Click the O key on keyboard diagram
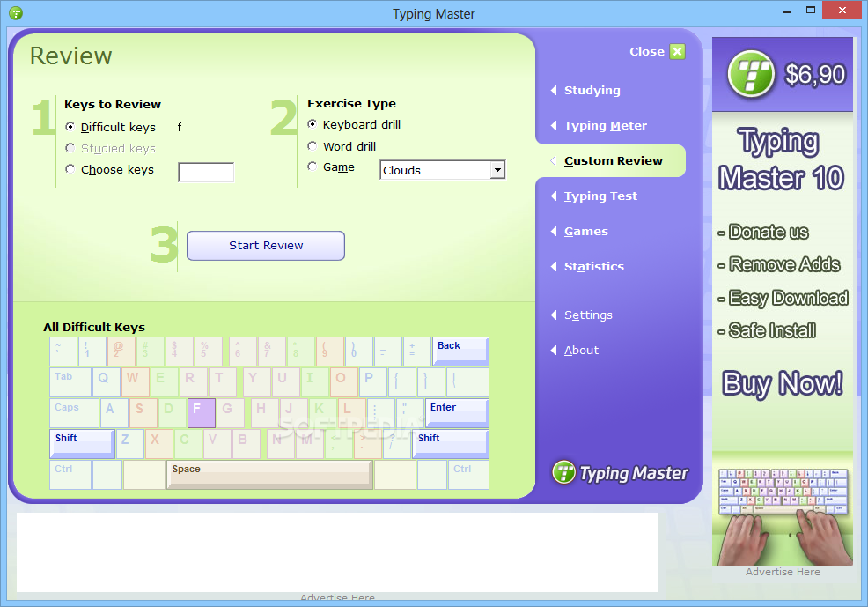This screenshot has width=868, height=607. 344,382
